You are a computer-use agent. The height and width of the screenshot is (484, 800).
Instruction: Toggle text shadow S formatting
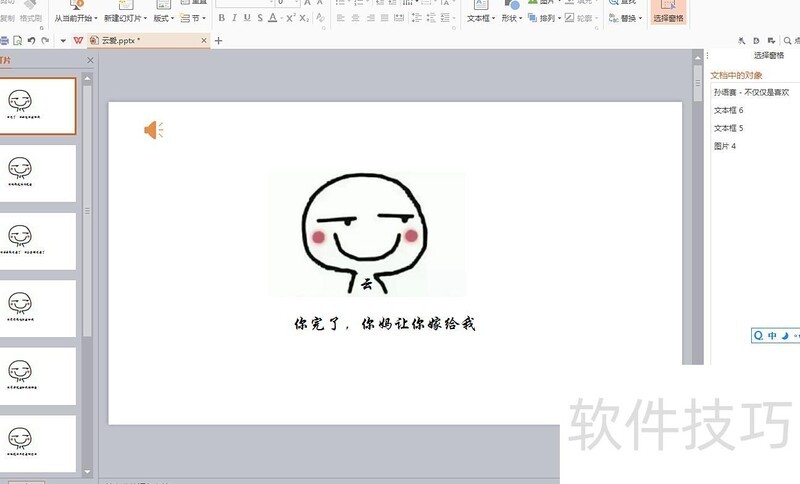[260, 18]
